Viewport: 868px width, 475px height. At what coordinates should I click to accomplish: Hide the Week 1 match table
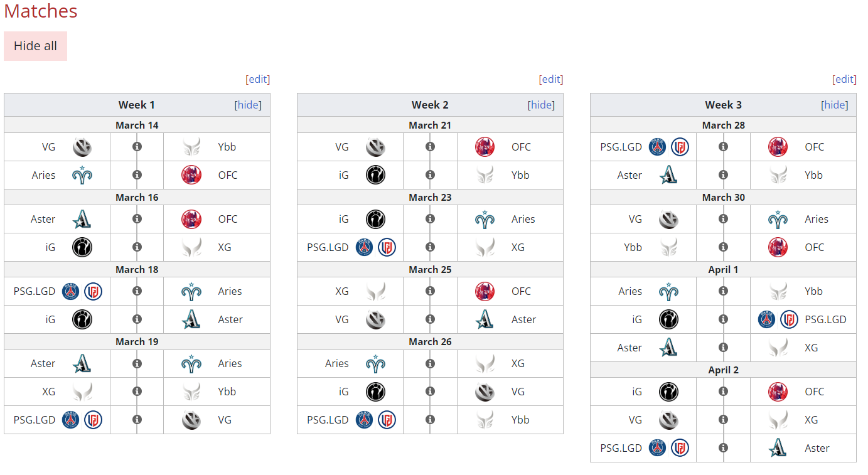click(248, 105)
